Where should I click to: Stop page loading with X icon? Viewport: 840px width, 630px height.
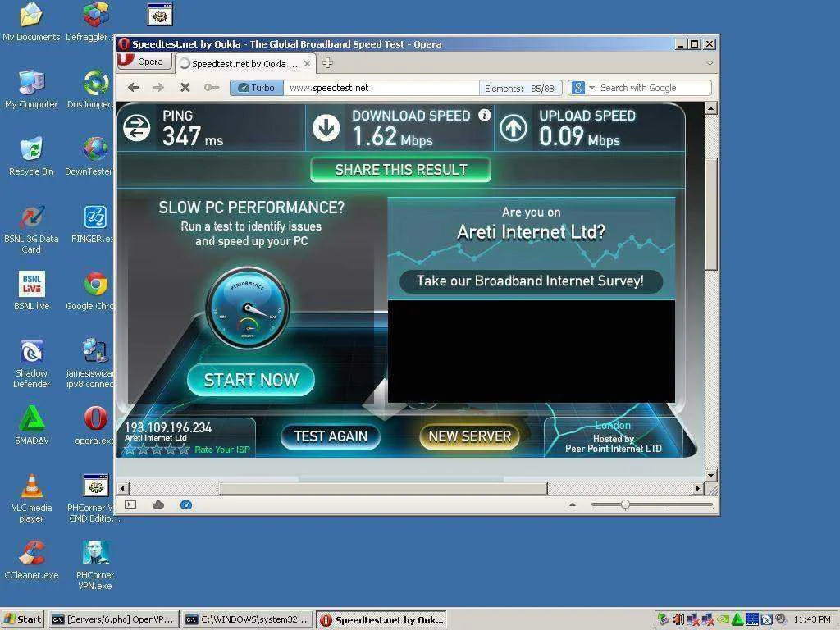coord(185,87)
